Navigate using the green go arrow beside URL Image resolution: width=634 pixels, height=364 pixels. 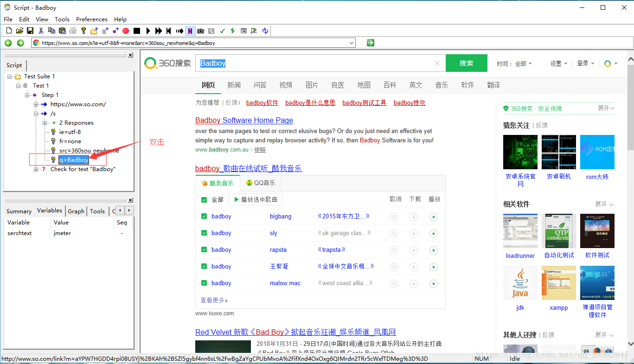(370, 43)
